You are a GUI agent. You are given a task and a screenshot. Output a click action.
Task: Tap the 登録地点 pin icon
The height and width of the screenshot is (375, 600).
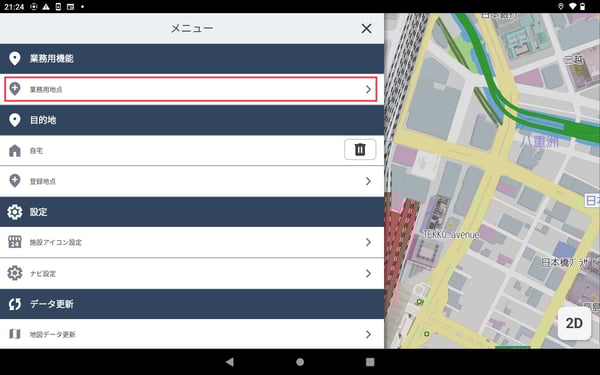coord(15,181)
